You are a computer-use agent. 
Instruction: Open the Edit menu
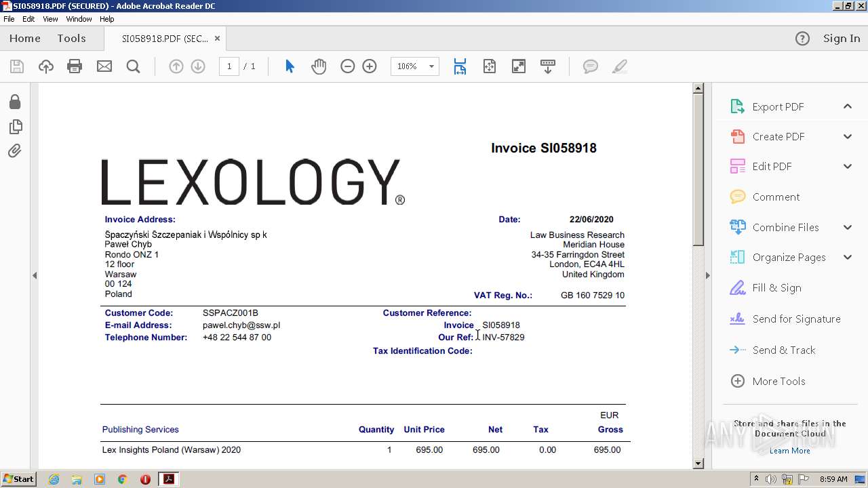point(28,19)
